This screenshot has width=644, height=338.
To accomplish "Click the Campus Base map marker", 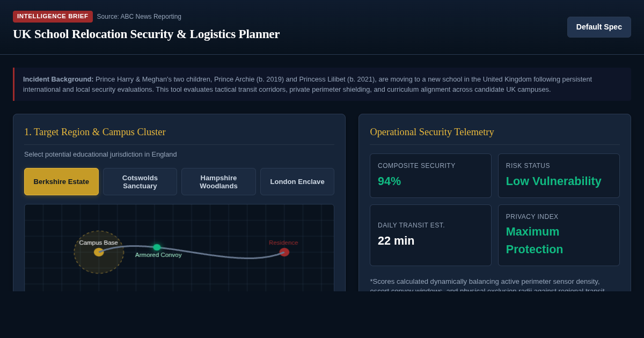I will (99, 252).
